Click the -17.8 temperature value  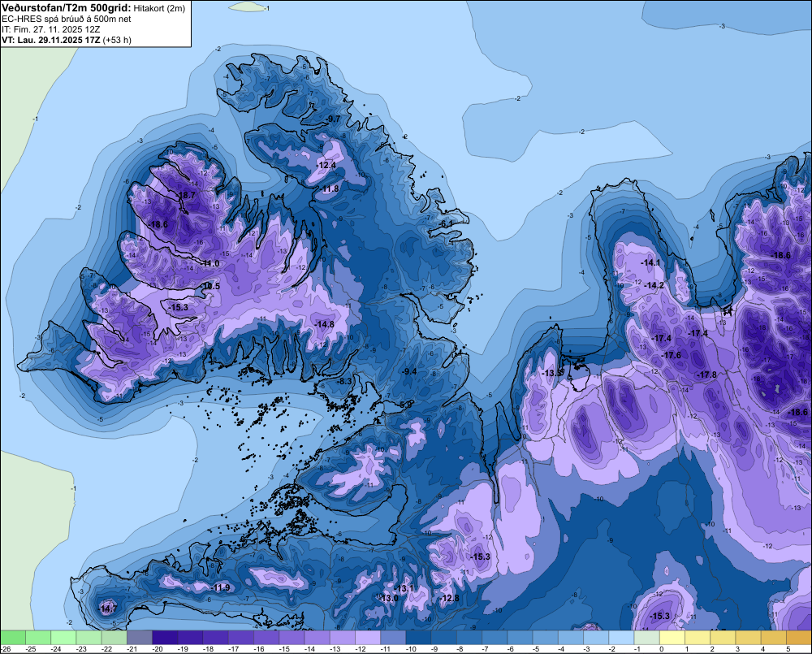click(x=707, y=375)
